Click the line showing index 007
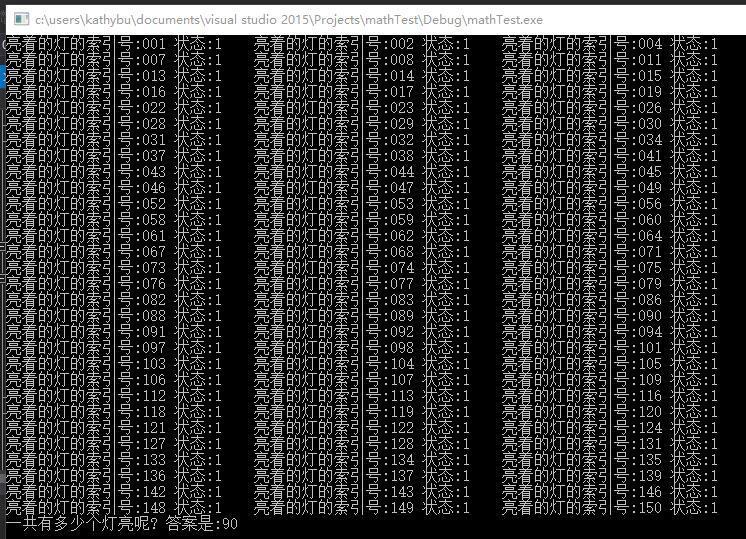Image resolution: width=746 pixels, height=539 pixels. [x=114, y=60]
